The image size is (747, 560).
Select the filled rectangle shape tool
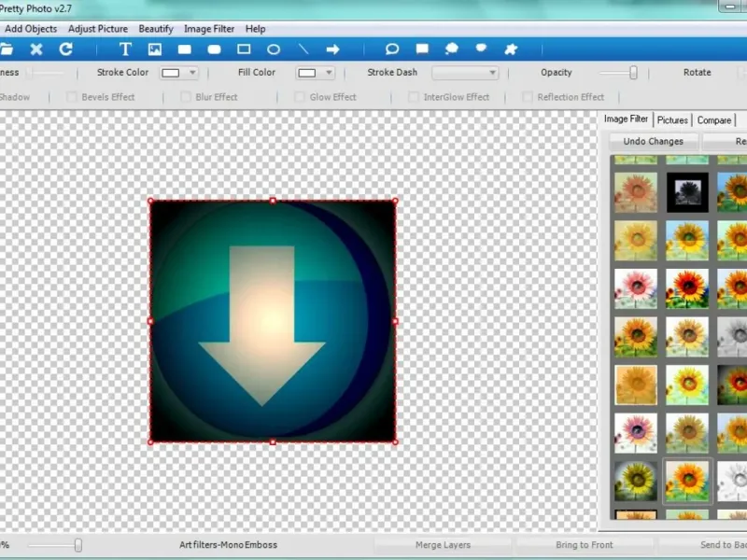(x=184, y=49)
